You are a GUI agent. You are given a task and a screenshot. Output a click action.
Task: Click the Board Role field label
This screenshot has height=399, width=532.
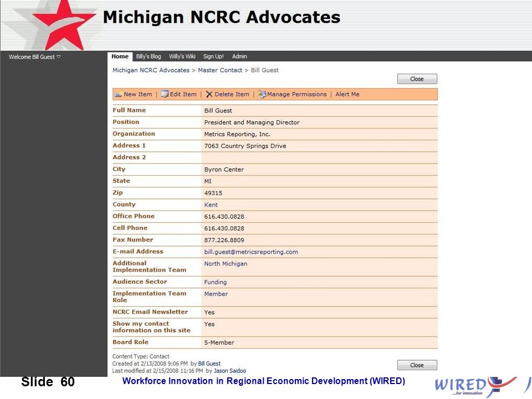[x=131, y=342]
